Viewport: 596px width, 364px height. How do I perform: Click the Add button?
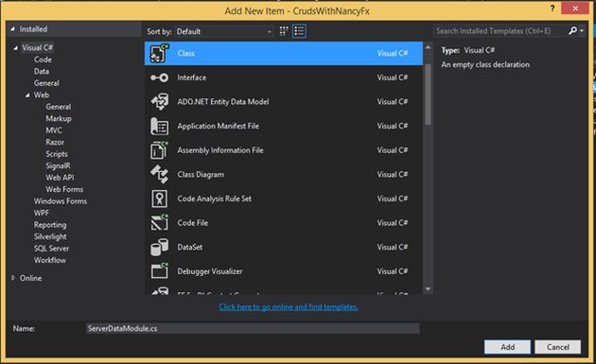click(x=507, y=347)
